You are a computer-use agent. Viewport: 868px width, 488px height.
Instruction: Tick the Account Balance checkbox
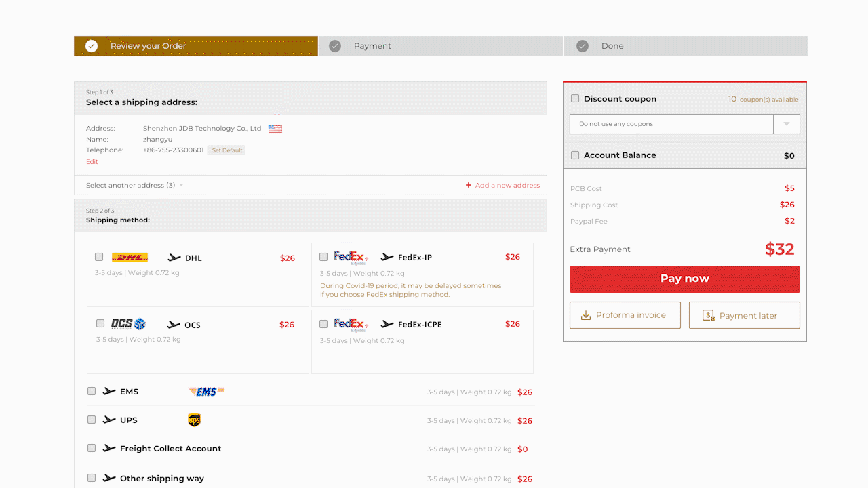coord(575,155)
